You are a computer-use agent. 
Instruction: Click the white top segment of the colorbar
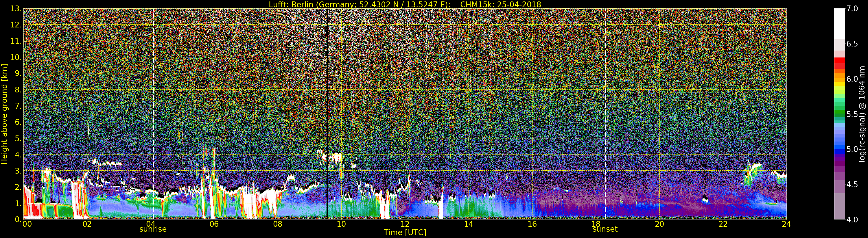pos(839,24)
